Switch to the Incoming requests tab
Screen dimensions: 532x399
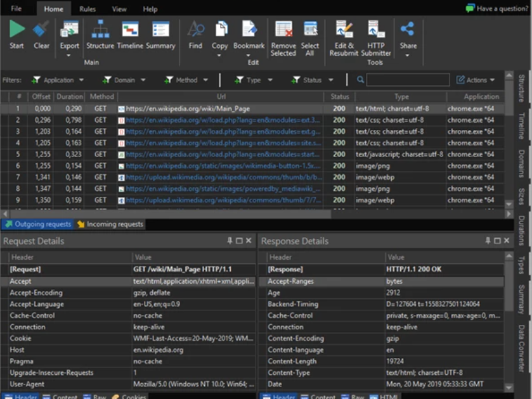pos(115,224)
